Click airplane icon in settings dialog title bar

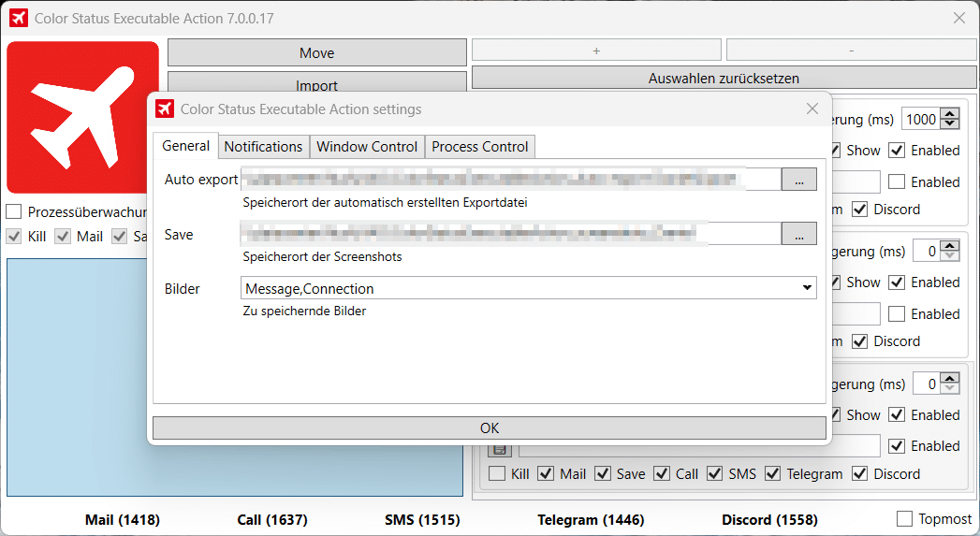click(165, 109)
